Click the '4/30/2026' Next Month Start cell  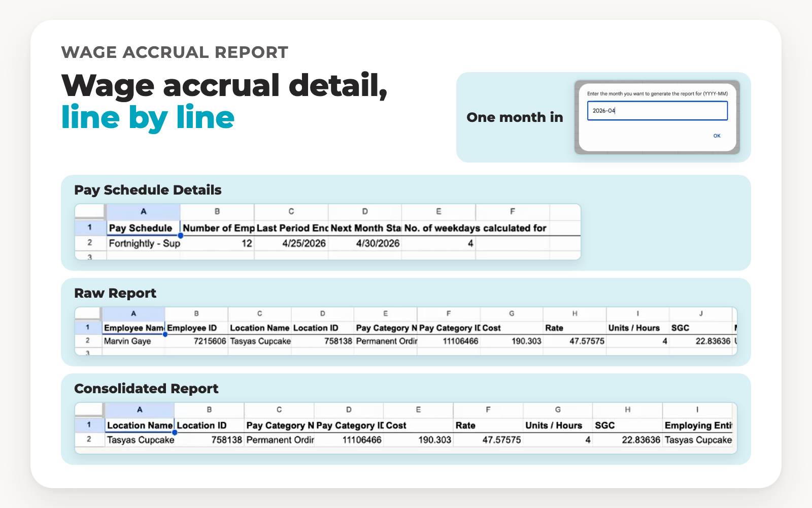tap(365, 243)
